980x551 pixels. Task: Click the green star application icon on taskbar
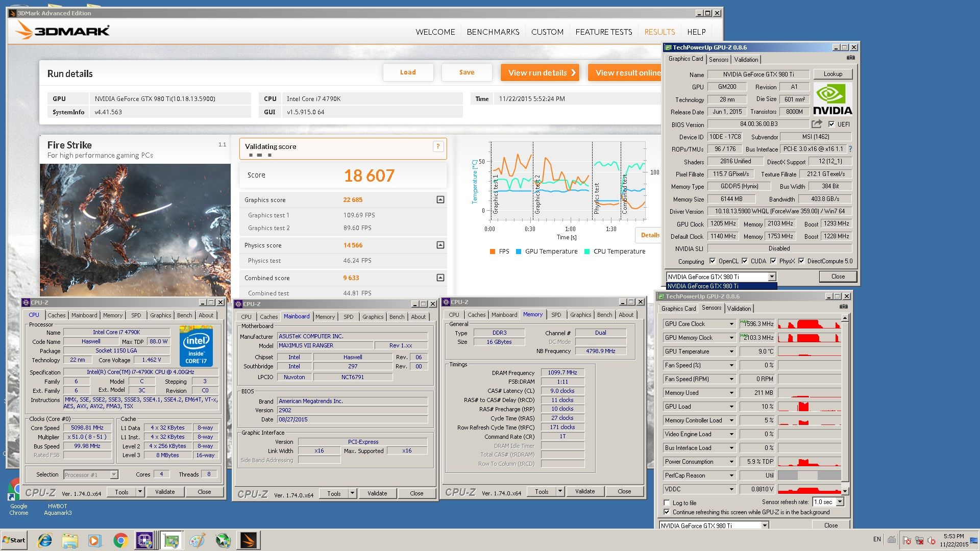pos(223,540)
